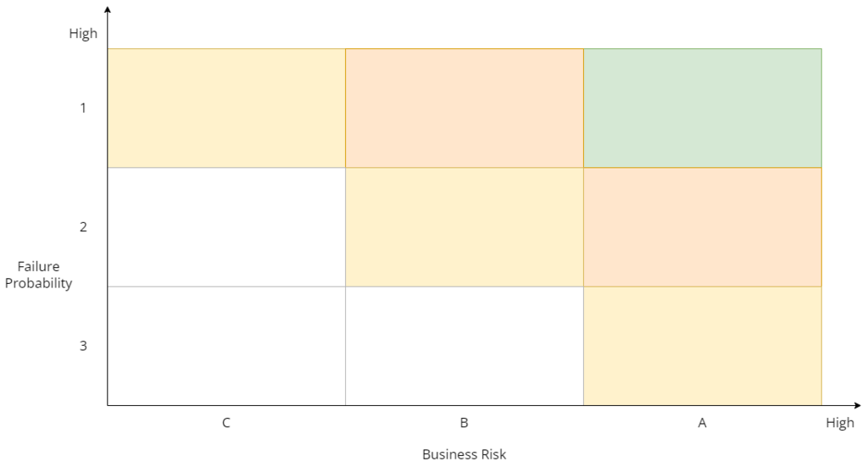Click the High label on vertical axis
This screenshot has height=467, width=868.
(83, 35)
